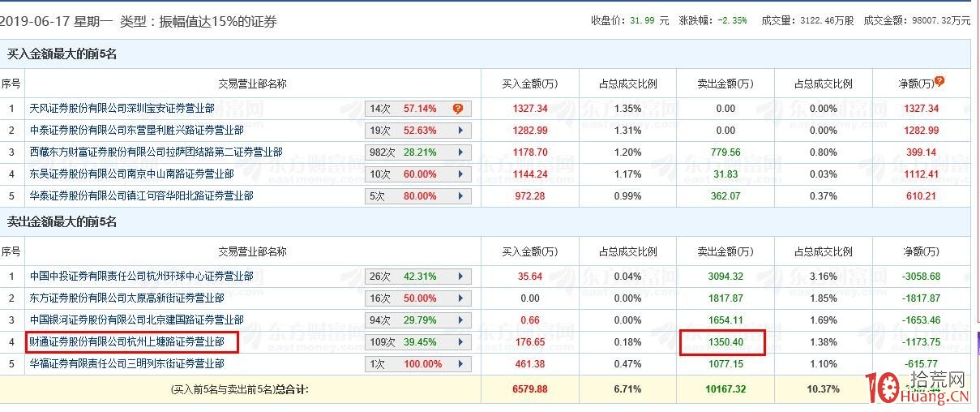Screen dimensions: 980x412
Task: Click buy amount 1178.70 cell
Action: coord(530,152)
